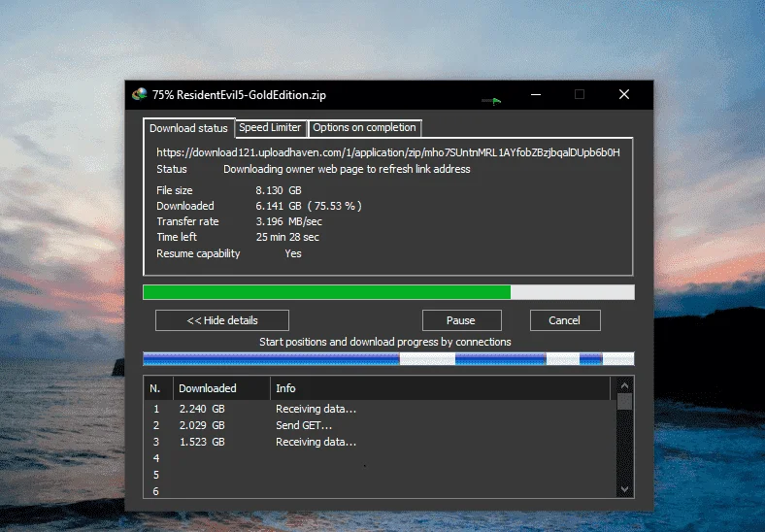Click the N. column header
This screenshot has width=765, height=532.
(x=158, y=388)
